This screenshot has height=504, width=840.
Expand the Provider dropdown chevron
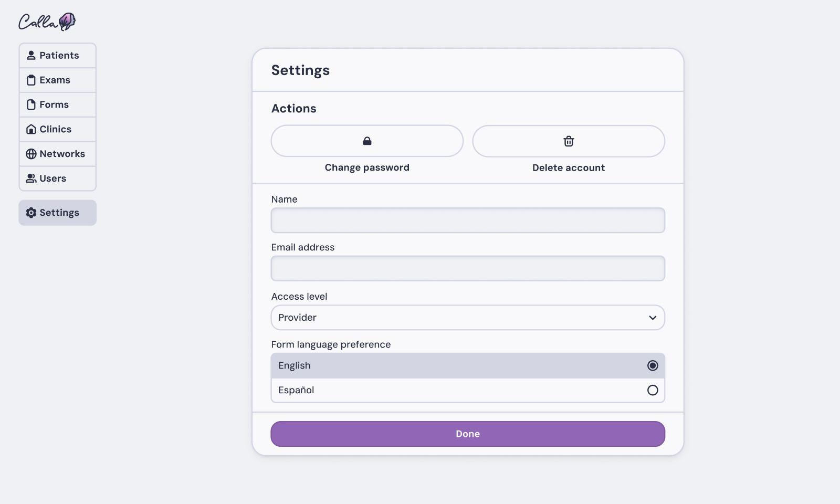pos(653,318)
